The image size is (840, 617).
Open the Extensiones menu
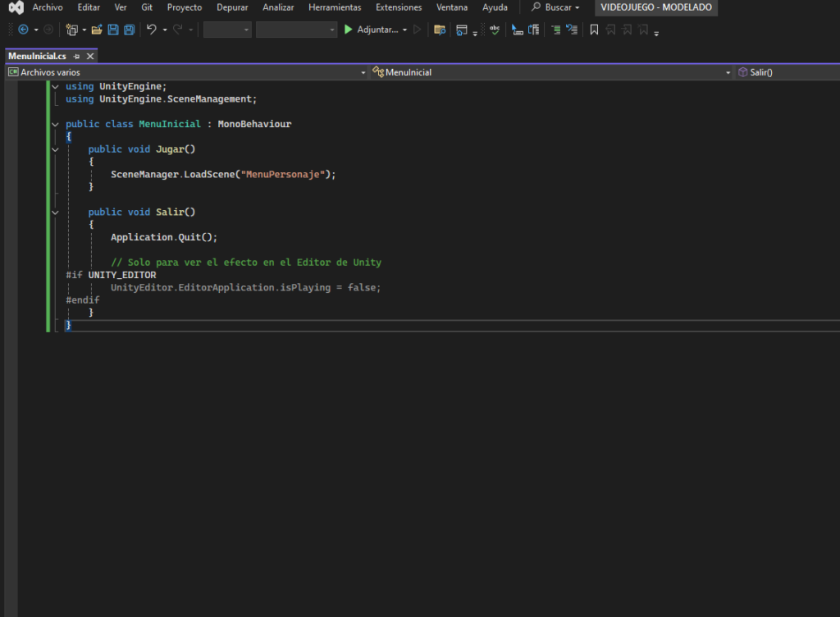(x=399, y=7)
